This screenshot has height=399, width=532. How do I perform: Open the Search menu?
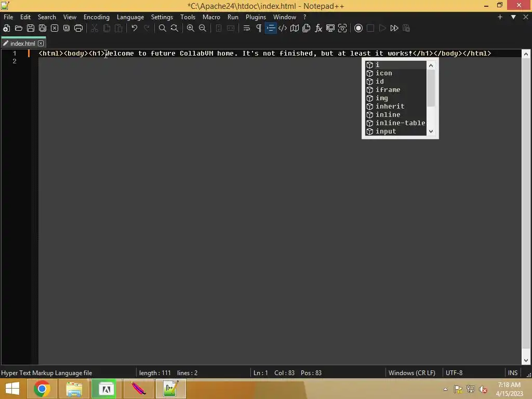pos(47,17)
